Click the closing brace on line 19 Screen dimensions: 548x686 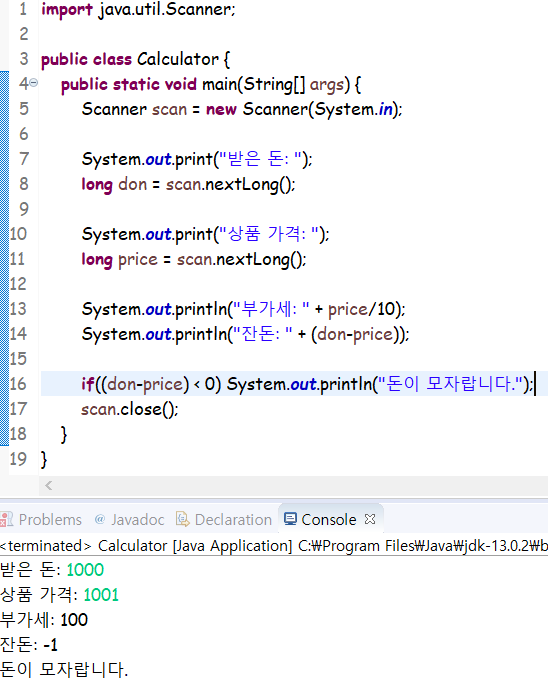coord(44,459)
